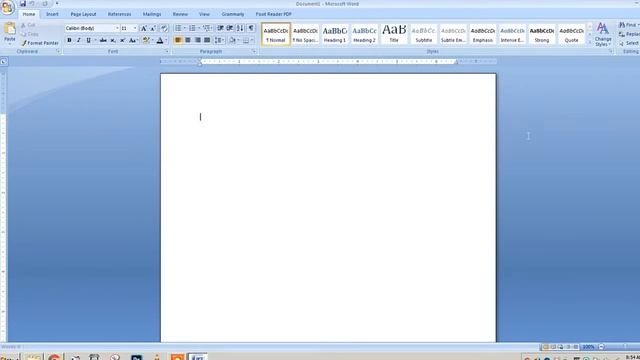Image resolution: width=640 pixels, height=360 pixels.
Task: Click the Shading paint bucket icon
Action: pos(232,40)
